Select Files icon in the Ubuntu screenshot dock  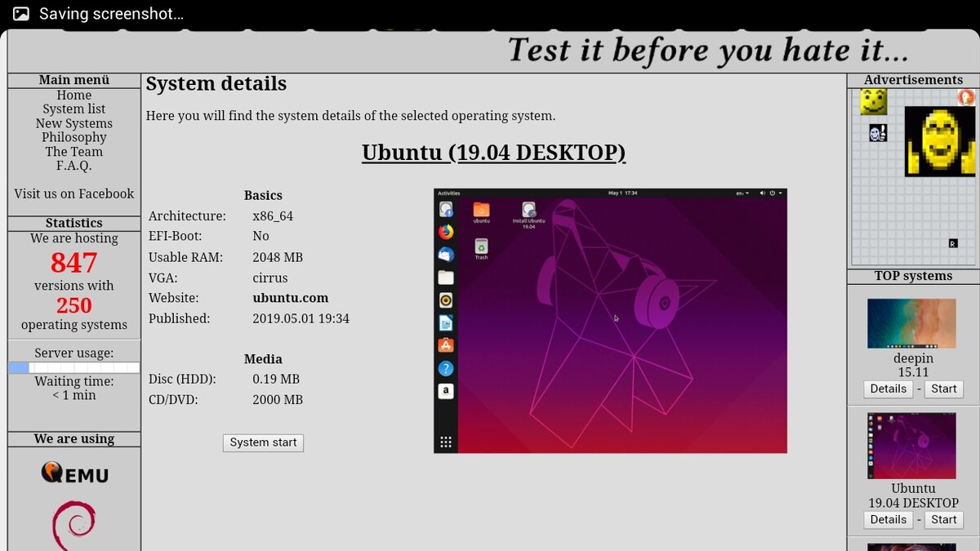tap(446, 278)
